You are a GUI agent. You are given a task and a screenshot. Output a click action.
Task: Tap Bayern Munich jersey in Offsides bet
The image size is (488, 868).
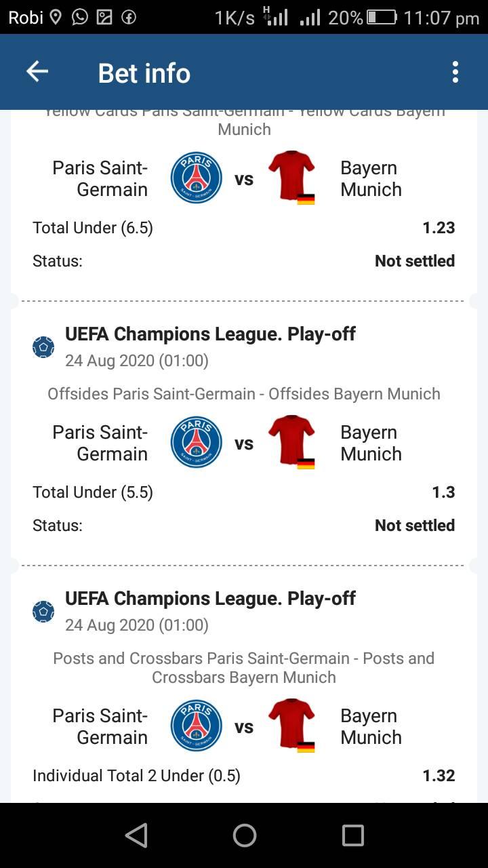point(292,442)
